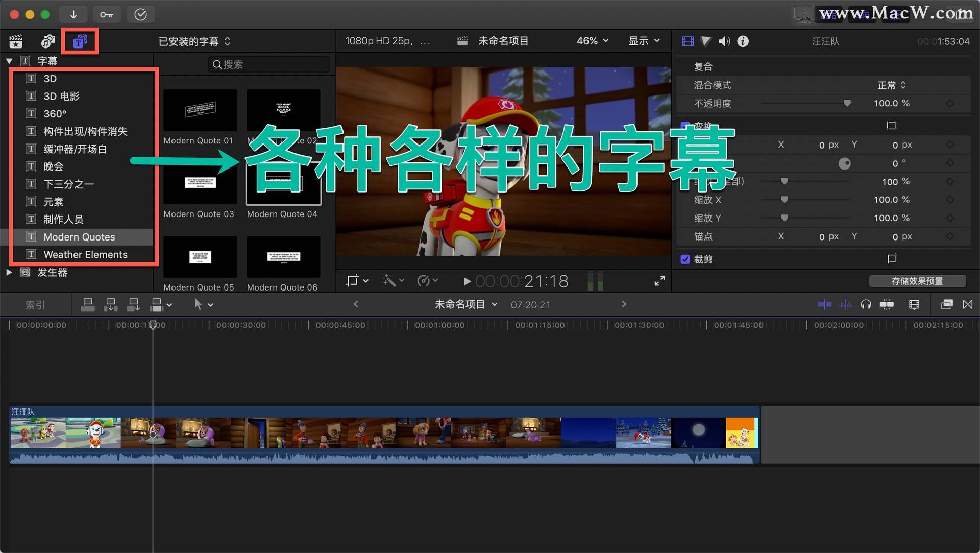980x553 pixels.
Task: Open the overwrite edit options dropdown
Action: [161, 305]
